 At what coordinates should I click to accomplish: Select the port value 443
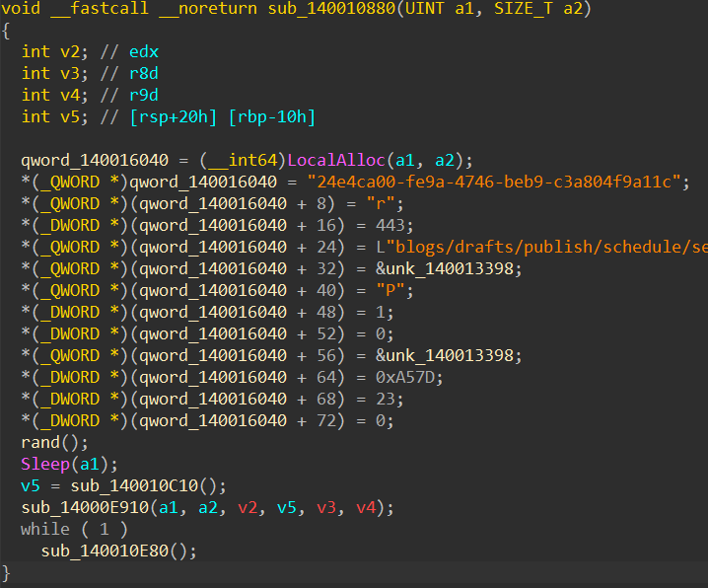[x=390, y=225]
